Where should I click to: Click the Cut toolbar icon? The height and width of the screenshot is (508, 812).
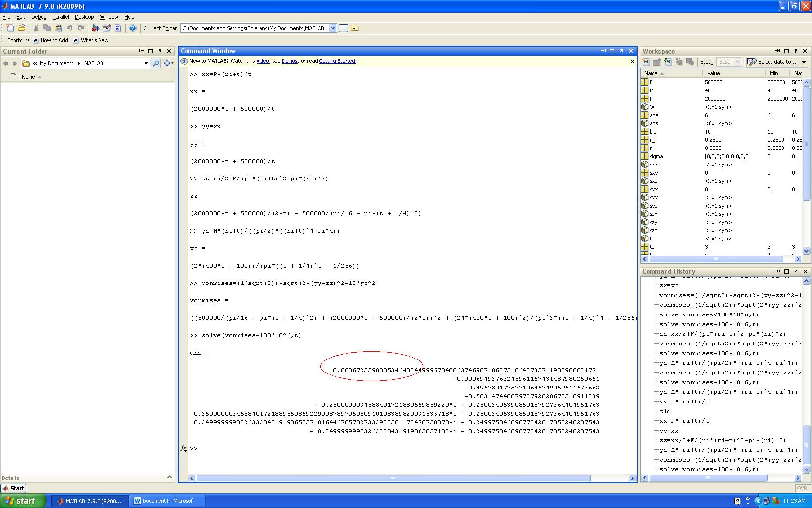pyautogui.click(x=36, y=28)
